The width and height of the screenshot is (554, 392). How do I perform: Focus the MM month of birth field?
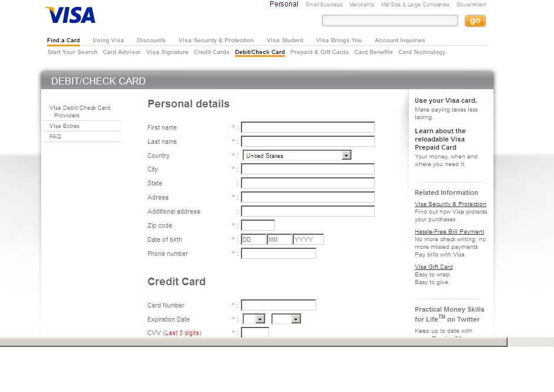[280, 239]
